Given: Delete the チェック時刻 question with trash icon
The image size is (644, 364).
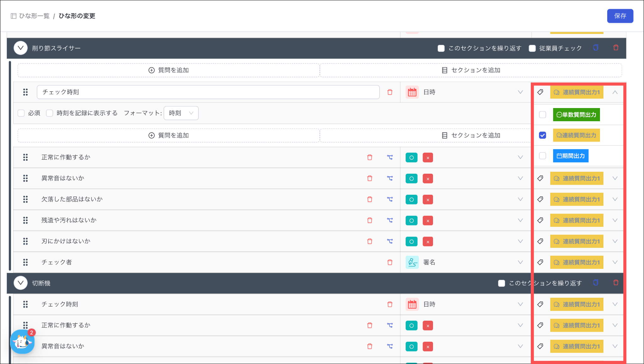Looking at the screenshot, I should tap(390, 92).
